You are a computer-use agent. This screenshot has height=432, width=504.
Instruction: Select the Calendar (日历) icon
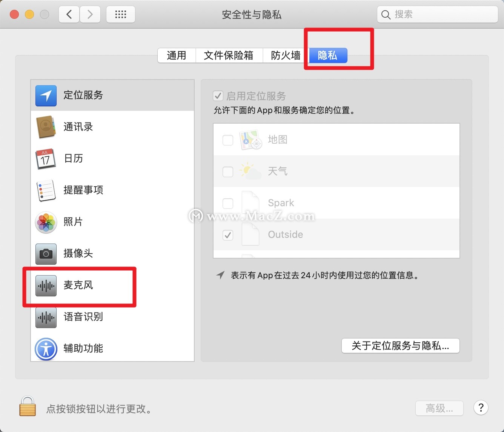point(46,159)
